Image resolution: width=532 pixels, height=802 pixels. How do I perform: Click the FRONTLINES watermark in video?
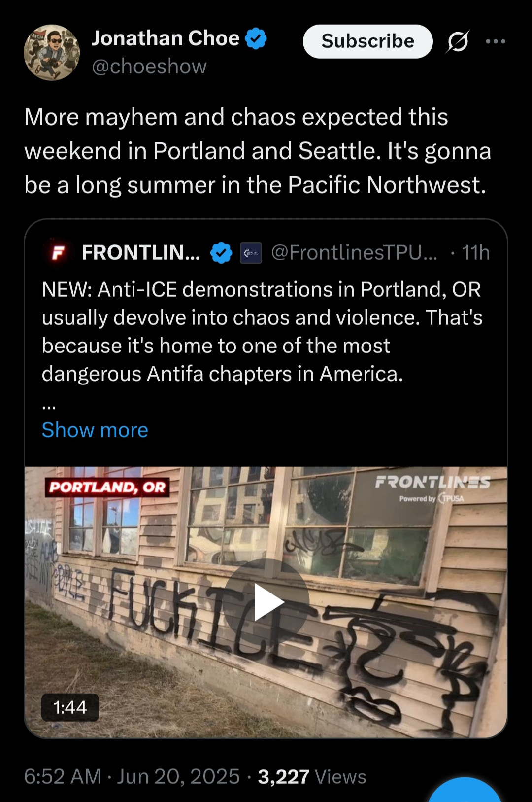(432, 488)
